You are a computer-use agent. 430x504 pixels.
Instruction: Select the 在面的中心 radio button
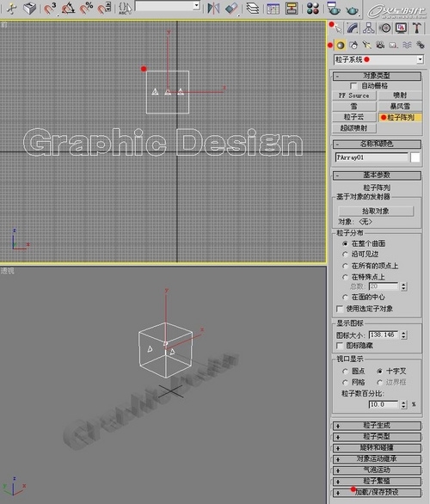point(345,297)
